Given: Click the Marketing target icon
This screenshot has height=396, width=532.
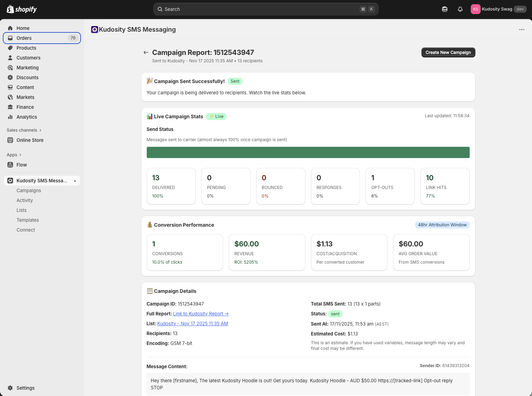Looking at the screenshot, I should coord(10,68).
